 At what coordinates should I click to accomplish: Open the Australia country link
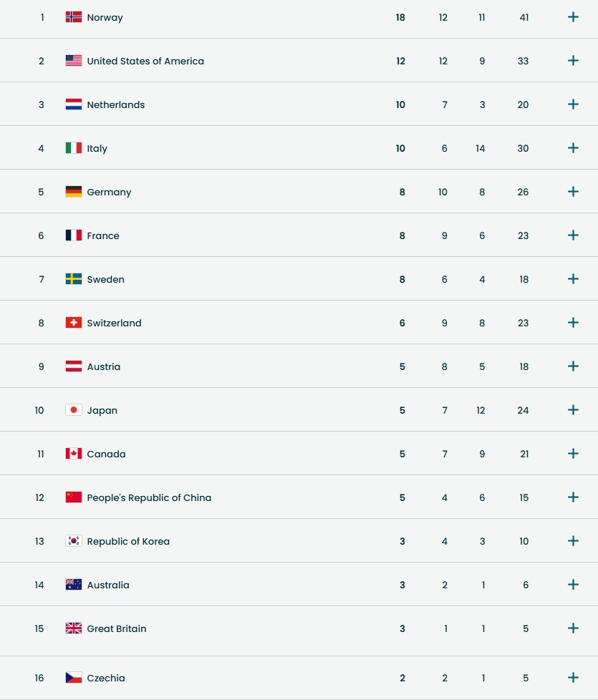pyautogui.click(x=108, y=585)
